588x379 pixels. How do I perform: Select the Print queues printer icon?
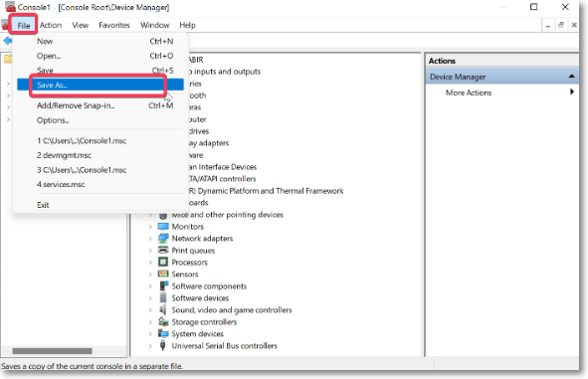point(163,250)
